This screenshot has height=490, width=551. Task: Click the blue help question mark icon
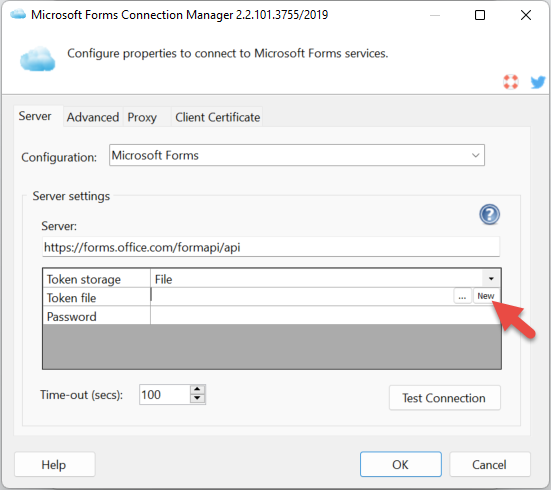click(x=489, y=214)
